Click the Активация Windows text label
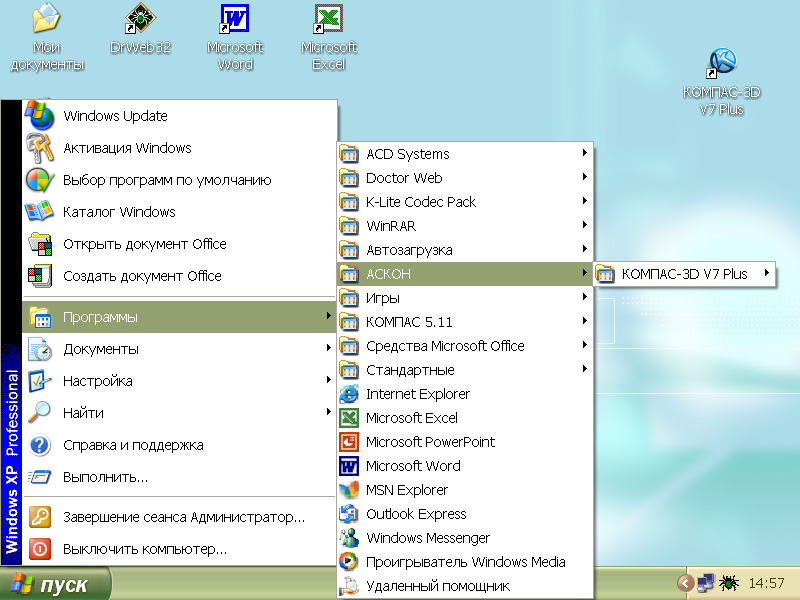The image size is (800, 600). (127, 148)
